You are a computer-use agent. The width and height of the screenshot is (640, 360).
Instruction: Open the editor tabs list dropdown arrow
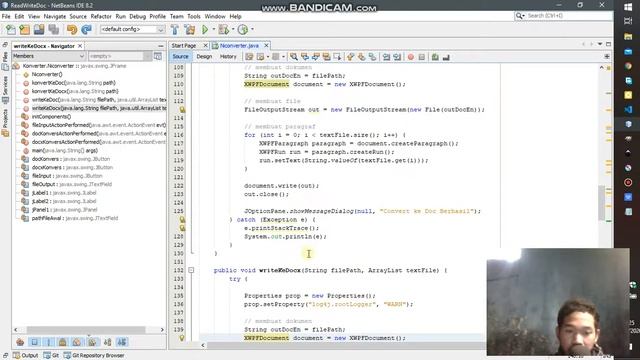click(600, 44)
